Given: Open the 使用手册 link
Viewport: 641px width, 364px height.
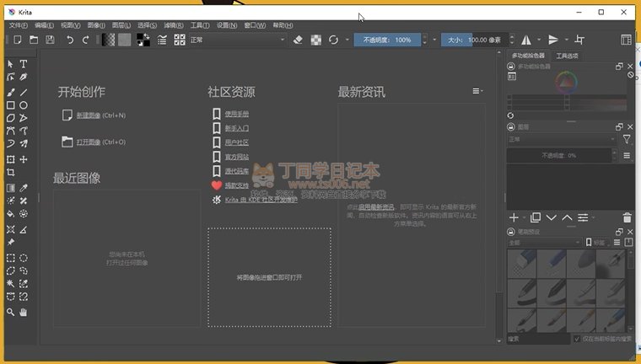Looking at the screenshot, I should pyautogui.click(x=236, y=114).
